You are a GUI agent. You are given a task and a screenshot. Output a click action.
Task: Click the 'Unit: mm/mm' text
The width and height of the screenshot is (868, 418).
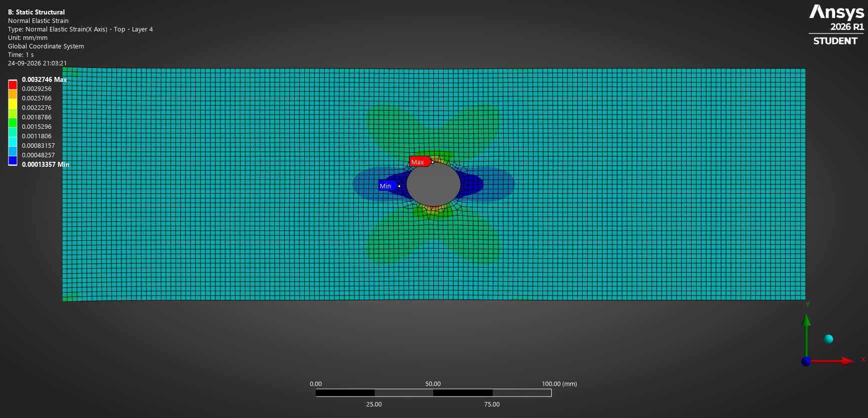(x=27, y=37)
